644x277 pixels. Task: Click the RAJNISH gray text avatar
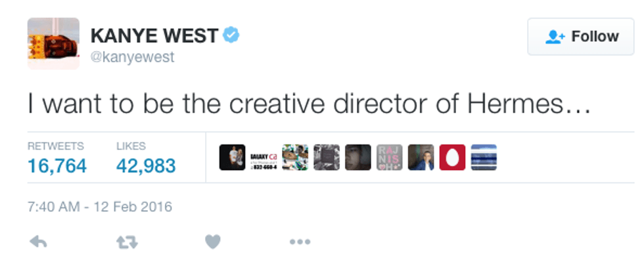tap(389, 158)
